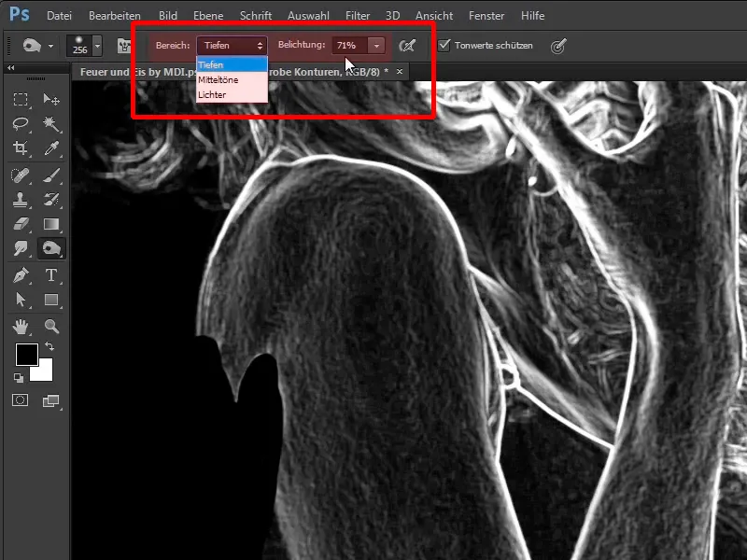Select the History Brush tool

[51, 200]
